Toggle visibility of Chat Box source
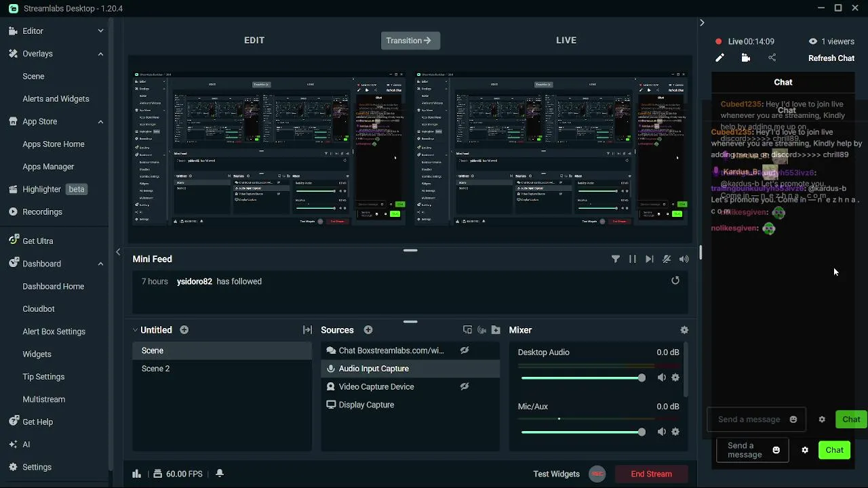This screenshot has width=868, height=488. 465,350
